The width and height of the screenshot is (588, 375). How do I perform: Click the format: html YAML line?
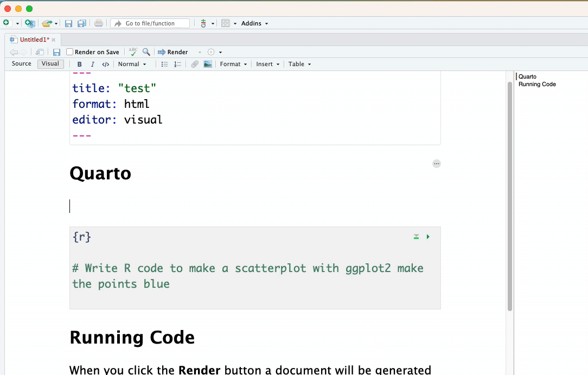111,104
